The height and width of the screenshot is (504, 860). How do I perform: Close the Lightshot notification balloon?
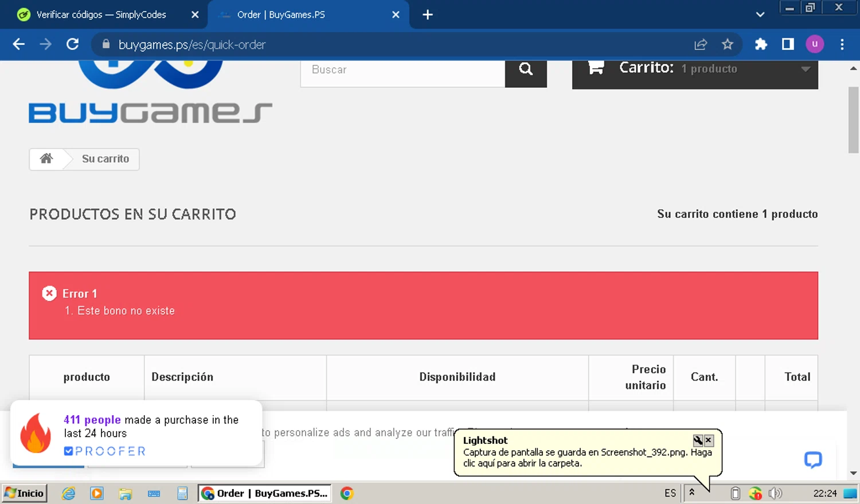click(x=709, y=440)
